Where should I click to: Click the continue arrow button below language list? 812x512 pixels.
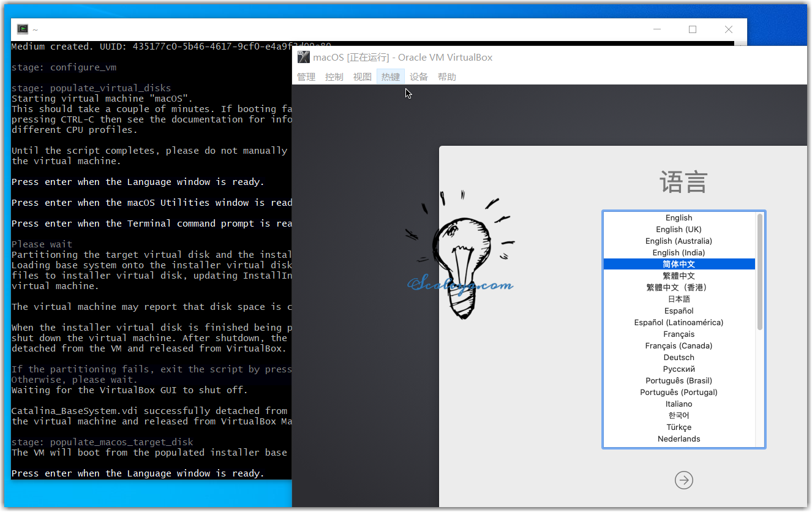tap(683, 480)
